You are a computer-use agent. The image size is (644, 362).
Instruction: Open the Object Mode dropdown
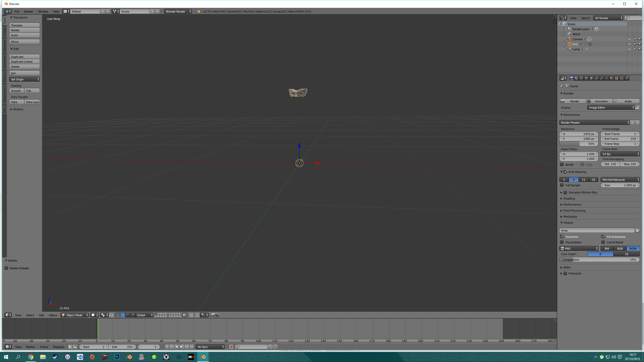pos(75,315)
